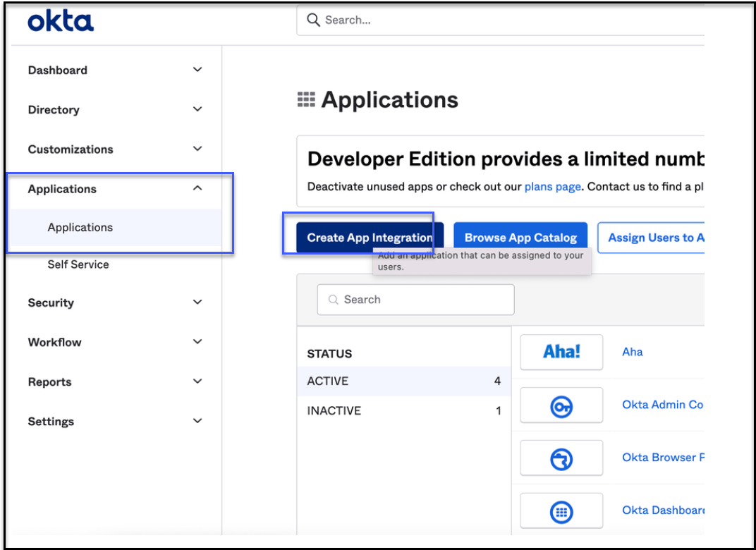Click Create App Integration button
The image size is (756, 550).
pos(370,238)
